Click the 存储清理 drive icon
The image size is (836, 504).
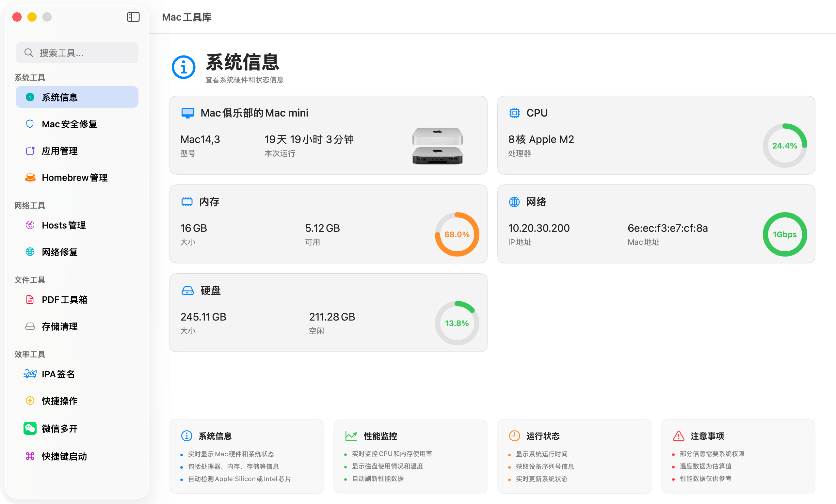click(30, 327)
